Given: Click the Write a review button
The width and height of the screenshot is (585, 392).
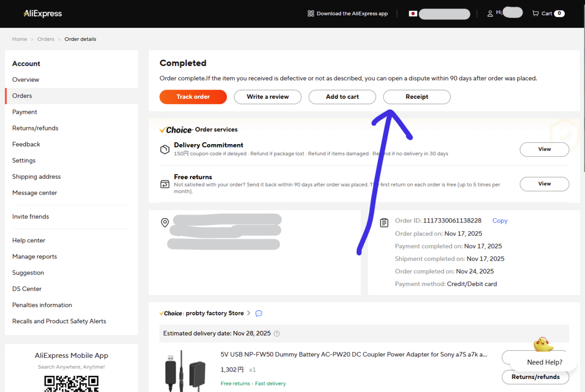Looking at the screenshot, I should (268, 97).
